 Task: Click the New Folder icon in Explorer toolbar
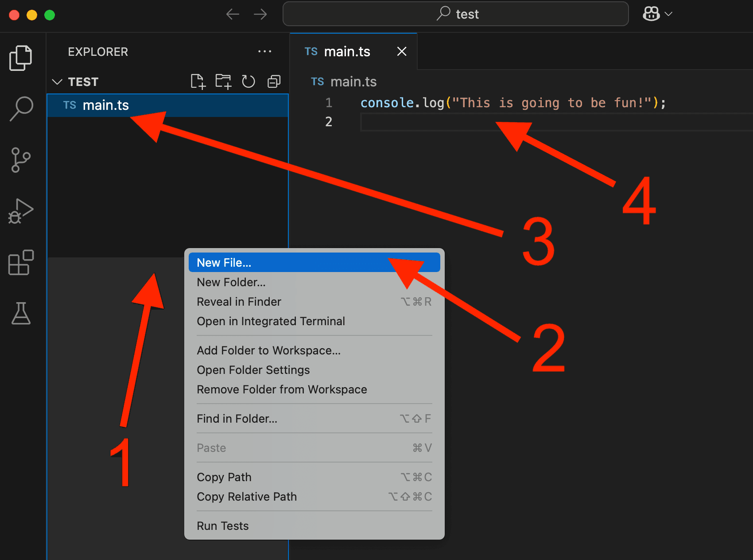click(x=223, y=81)
